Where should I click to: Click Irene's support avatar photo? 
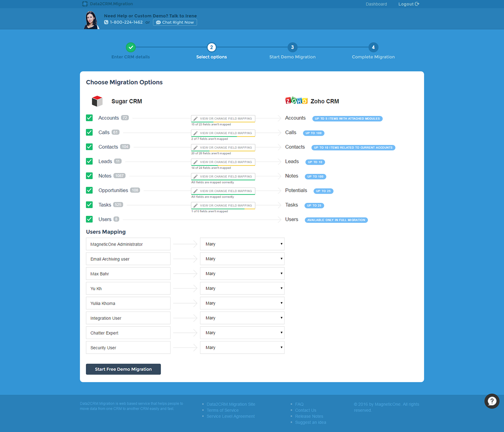pyautogui.click(x=91, y=20)
